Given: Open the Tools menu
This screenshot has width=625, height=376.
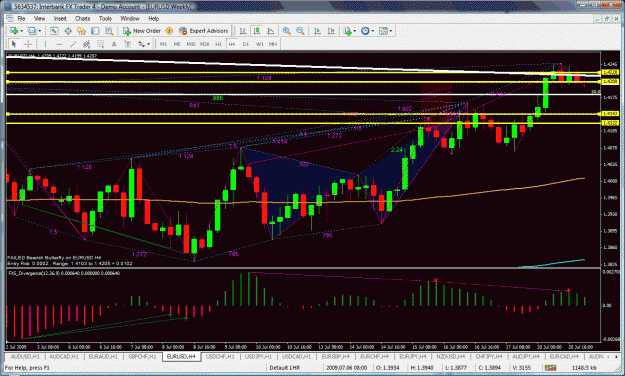Looking at the screenshot, I should [105, 18].
